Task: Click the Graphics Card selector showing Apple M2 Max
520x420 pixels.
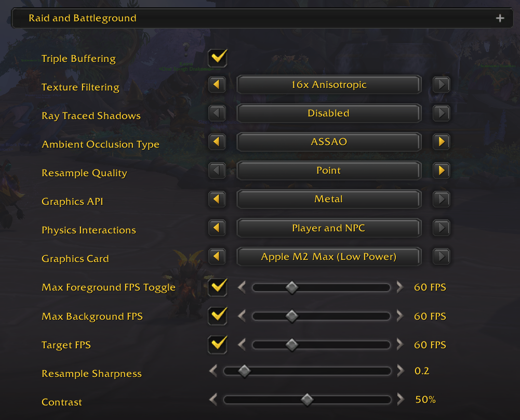Action: (328, 256)
